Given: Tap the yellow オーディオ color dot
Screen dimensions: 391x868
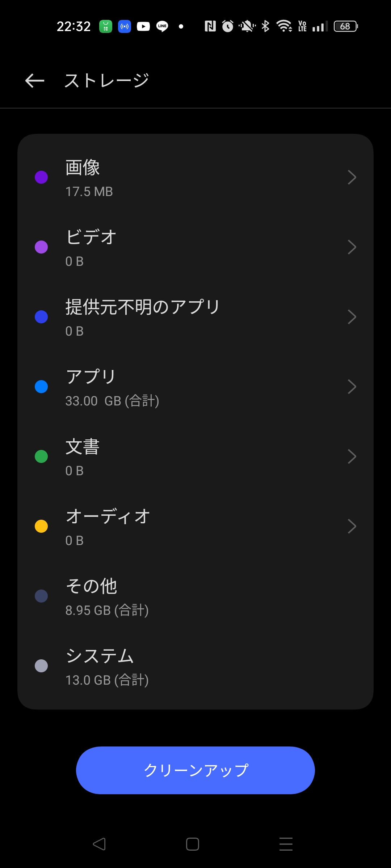Looking at the screenshot, I should tap(41, 526).
